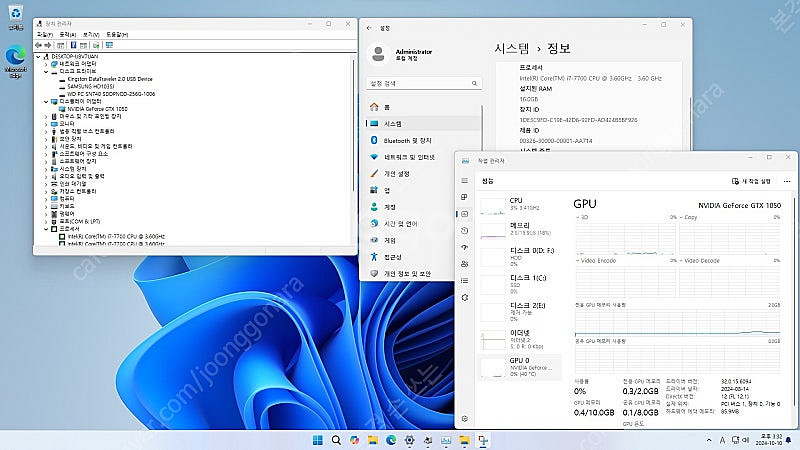This screenshot has height=450, width=800.
Task: Open Bluetooth 및 장치 in Settings sidebar
Action: tap(424, 140)
